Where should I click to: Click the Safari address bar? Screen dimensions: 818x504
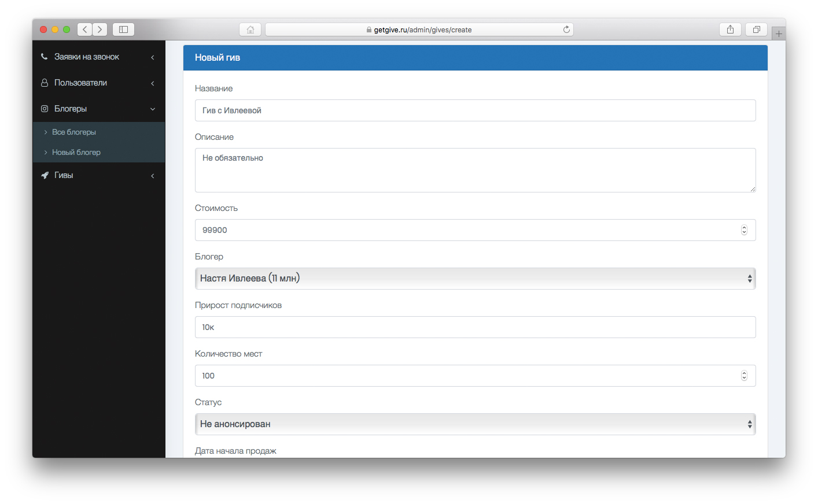pos(419,29)
